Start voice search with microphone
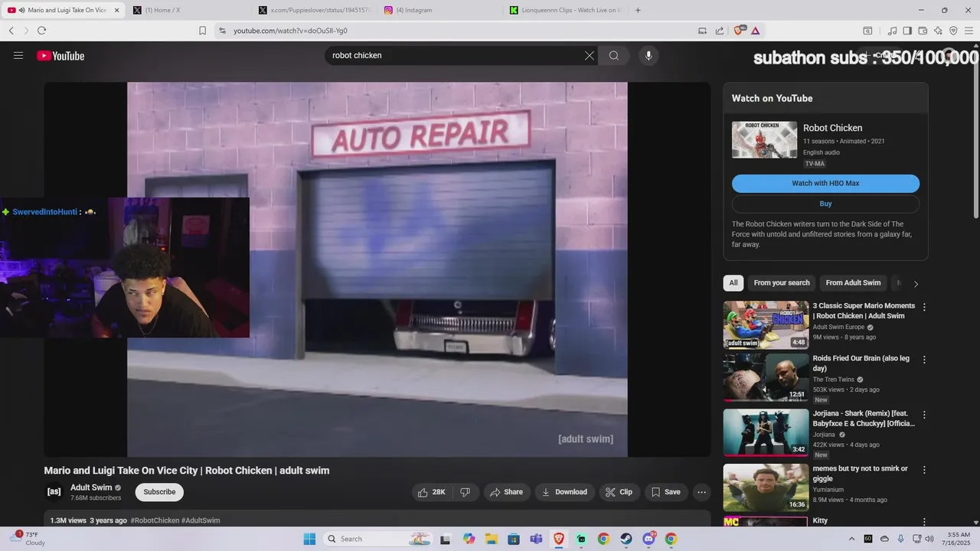980x551 pixels. [x=648, y=56]
